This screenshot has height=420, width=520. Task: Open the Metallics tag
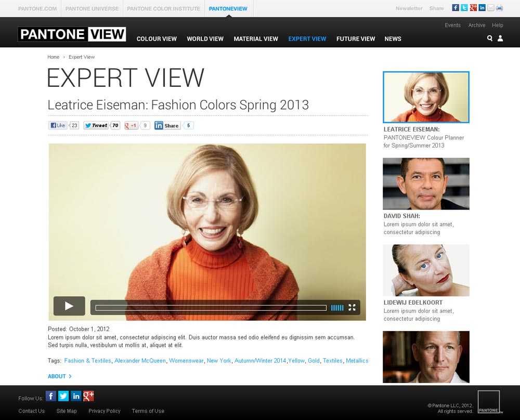pyautogui.click(x=357, y=361)
